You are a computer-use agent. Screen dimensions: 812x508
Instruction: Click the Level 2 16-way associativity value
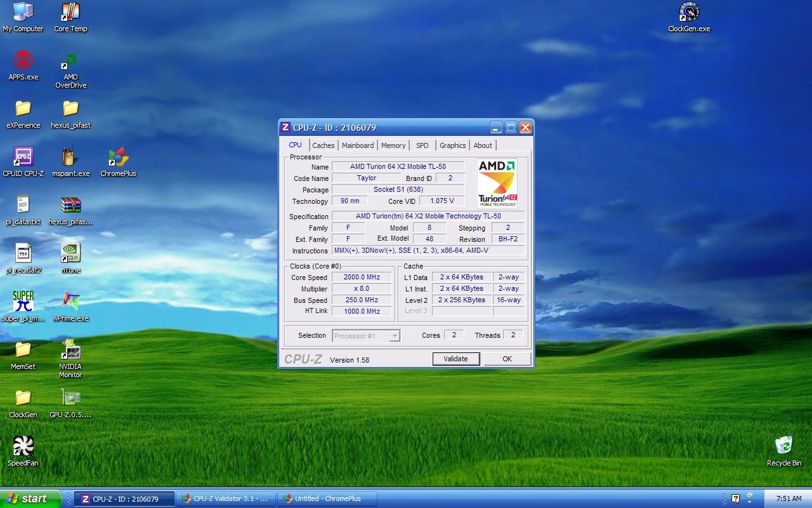(x=509, y=300)
